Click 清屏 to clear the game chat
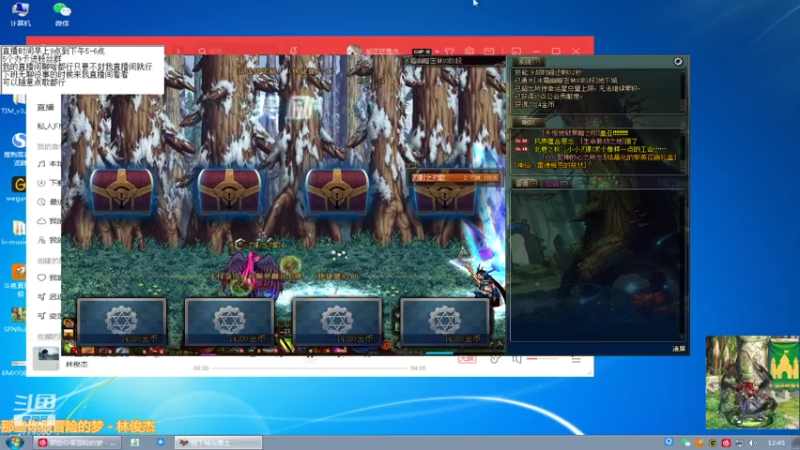This screenshot has height=450, width=800. tap(679, 349)
